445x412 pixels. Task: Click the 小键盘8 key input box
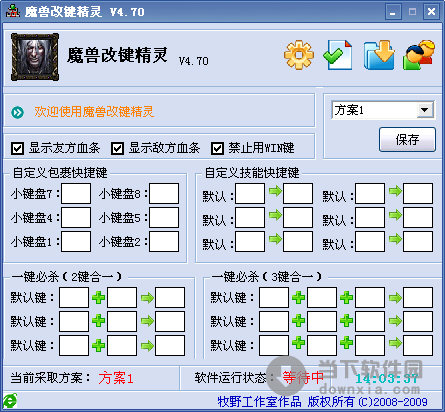[x=164, y=193]
